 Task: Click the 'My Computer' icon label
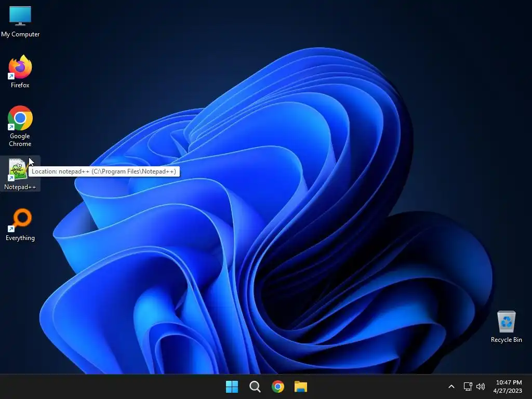pyautogui.click(x=20, y=34)
